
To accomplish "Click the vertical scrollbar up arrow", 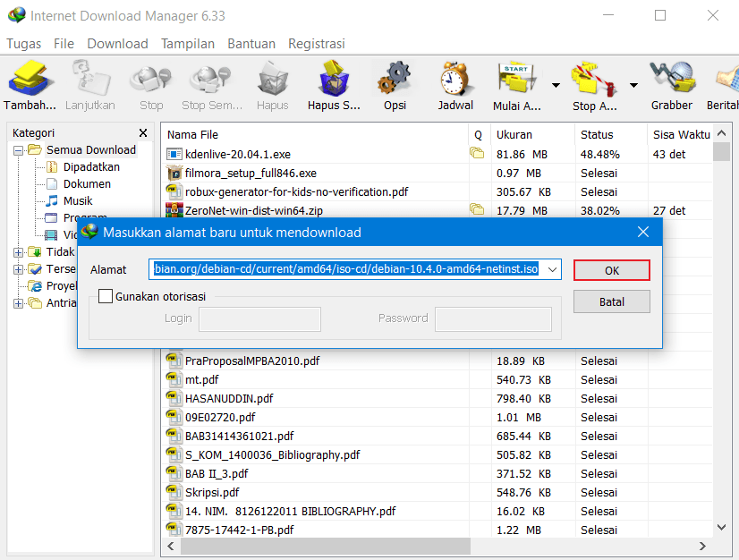I will coord(722,133).
